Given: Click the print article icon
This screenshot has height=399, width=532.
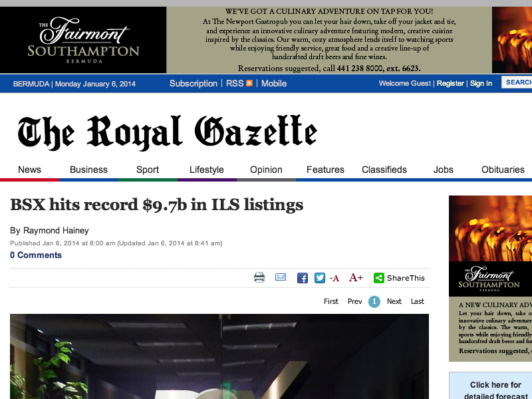Looking at the screenshot, I should 259,278.
